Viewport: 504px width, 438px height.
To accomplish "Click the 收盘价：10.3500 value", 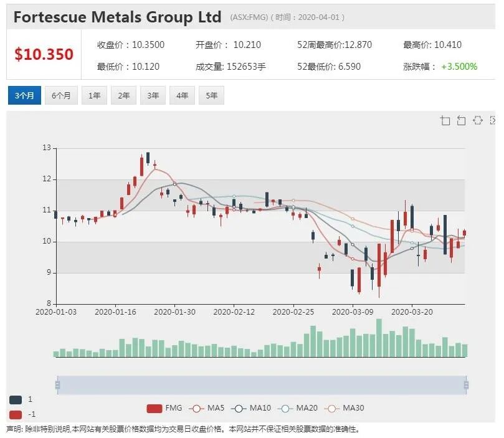I will coord(131,45).
